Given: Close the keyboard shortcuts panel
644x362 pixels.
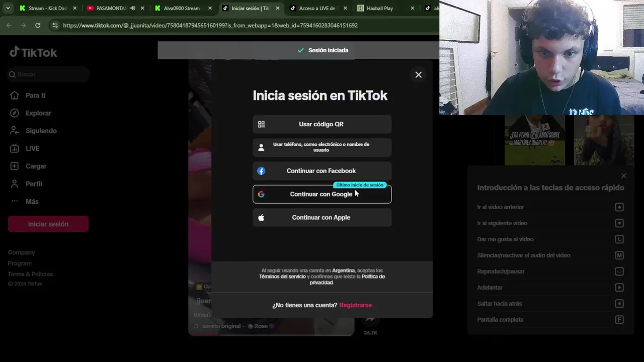Looking at the screenshot, I should [x=624, y=176].
